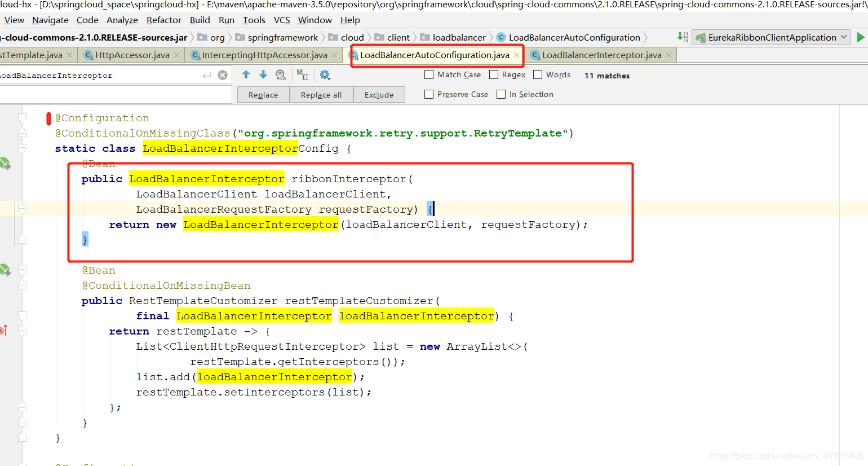Collapse fold marker at LoadBalancerRequestFactory requestFactory line
868x466 pixels.
(x=22, y=209)
